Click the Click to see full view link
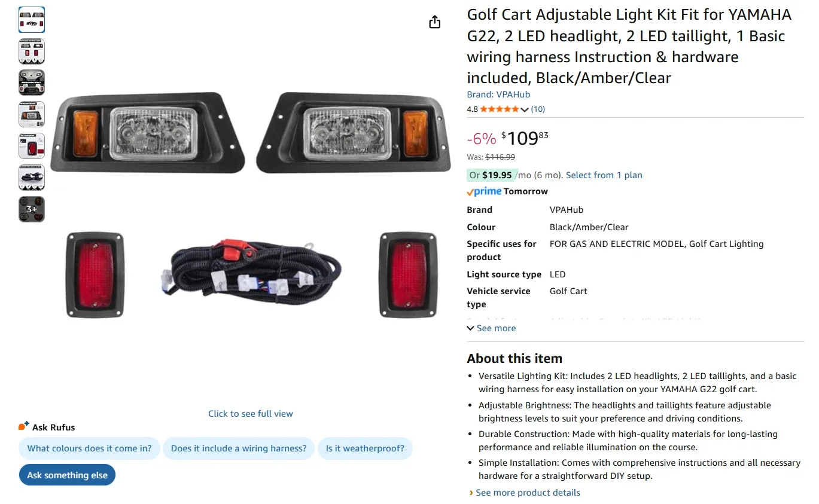This screenshot has height=504, width=819. [250, 413]
